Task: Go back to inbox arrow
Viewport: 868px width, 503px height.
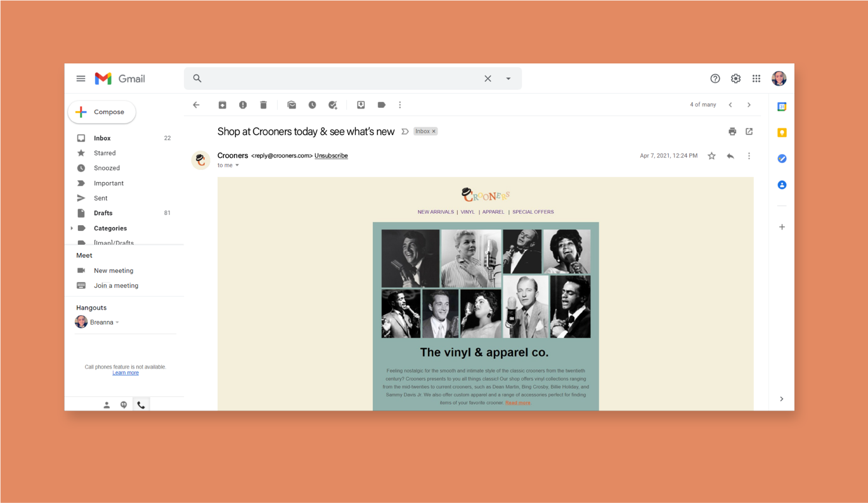Action: [197, 105]
